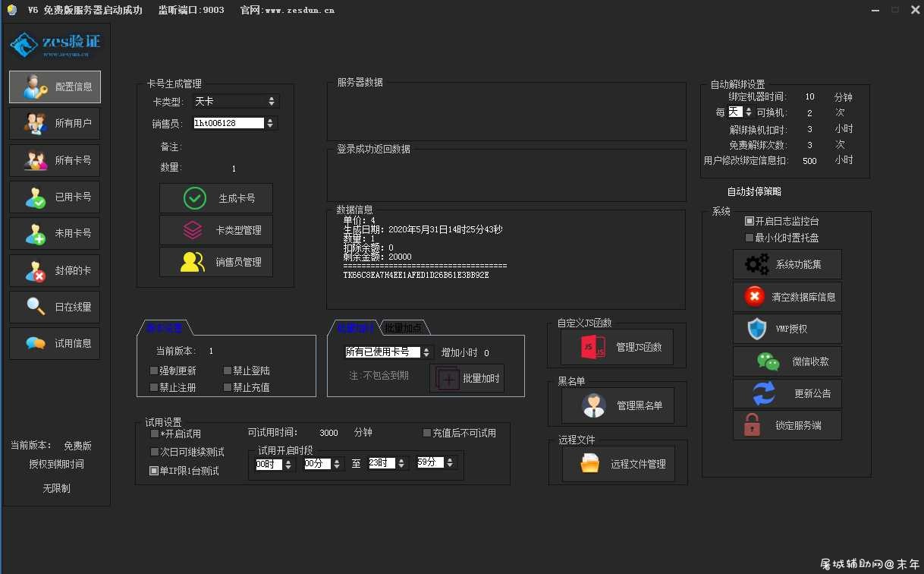Click the zes验证 logo

(x=55, y=45)
